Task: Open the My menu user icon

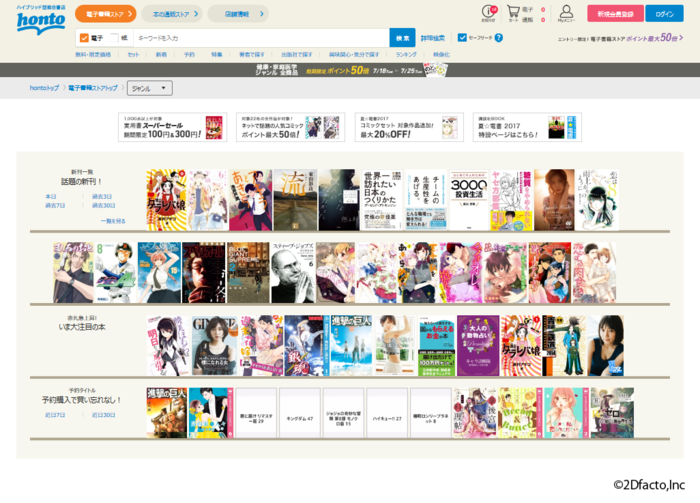Action: 566,13
